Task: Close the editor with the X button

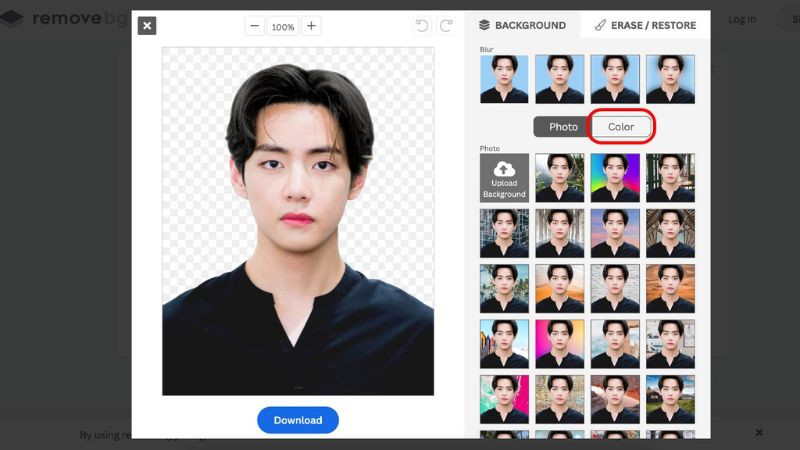Action: pos(147,26)
